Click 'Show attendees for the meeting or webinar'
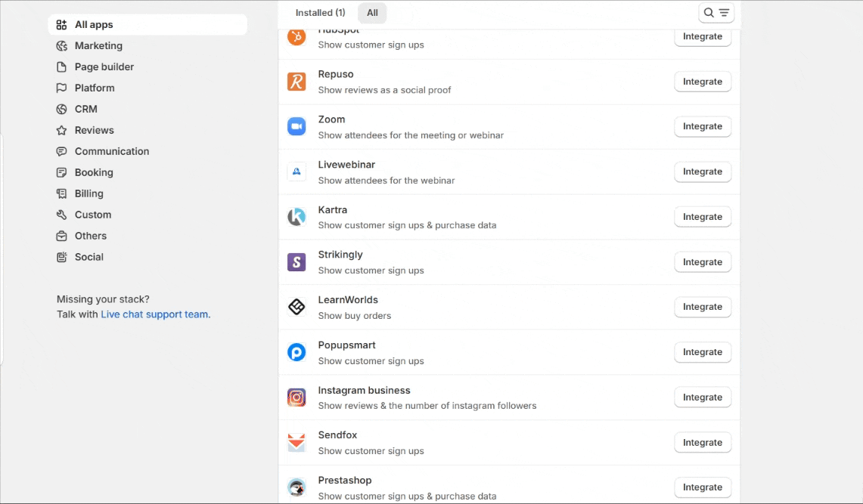863x504 pixels. coord(411,135)
